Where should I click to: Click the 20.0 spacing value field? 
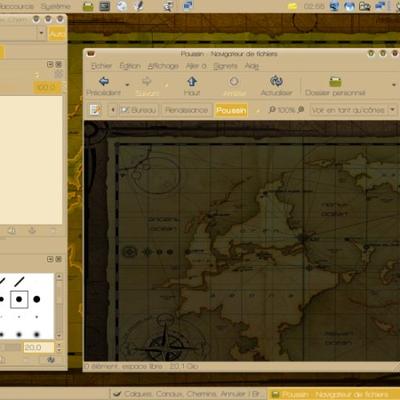39,347
